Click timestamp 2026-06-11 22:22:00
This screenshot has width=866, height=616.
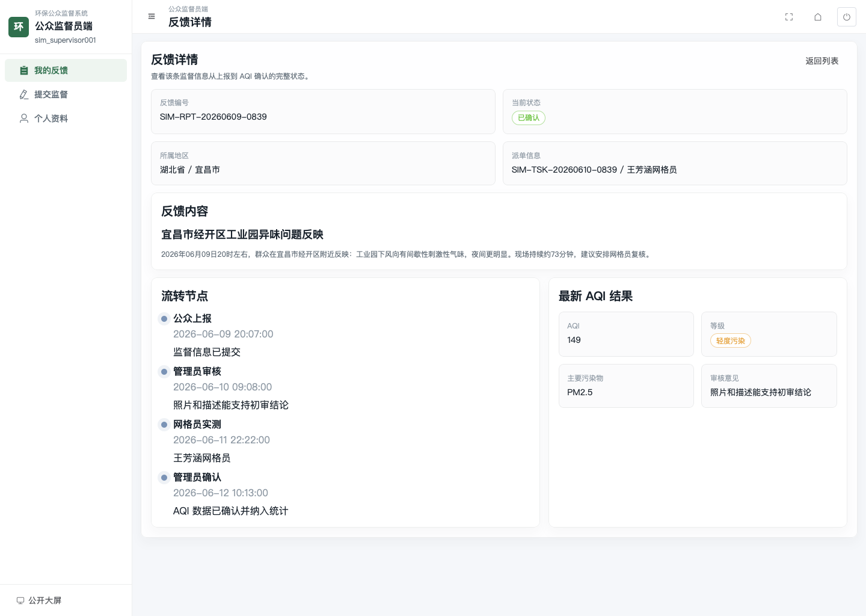221,440
